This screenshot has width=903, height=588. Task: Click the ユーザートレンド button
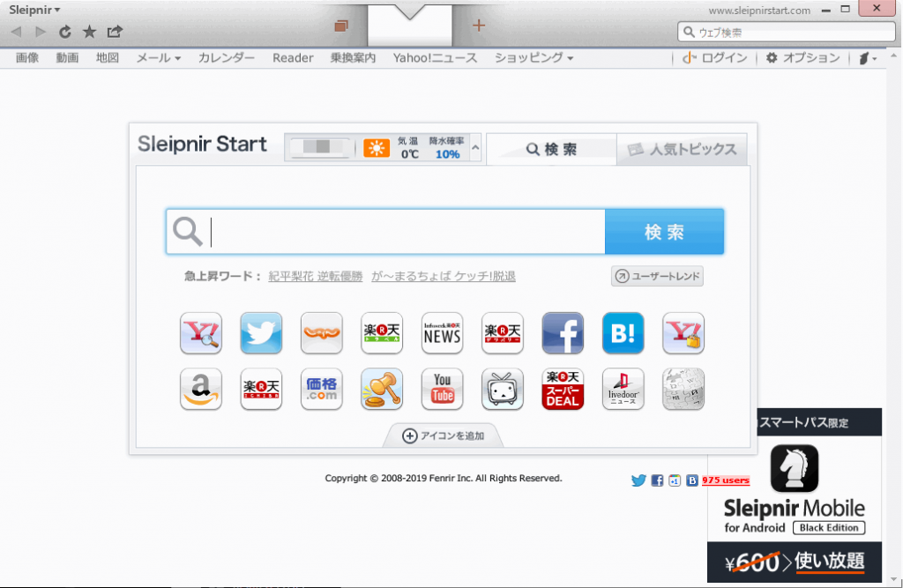(657, 277)
